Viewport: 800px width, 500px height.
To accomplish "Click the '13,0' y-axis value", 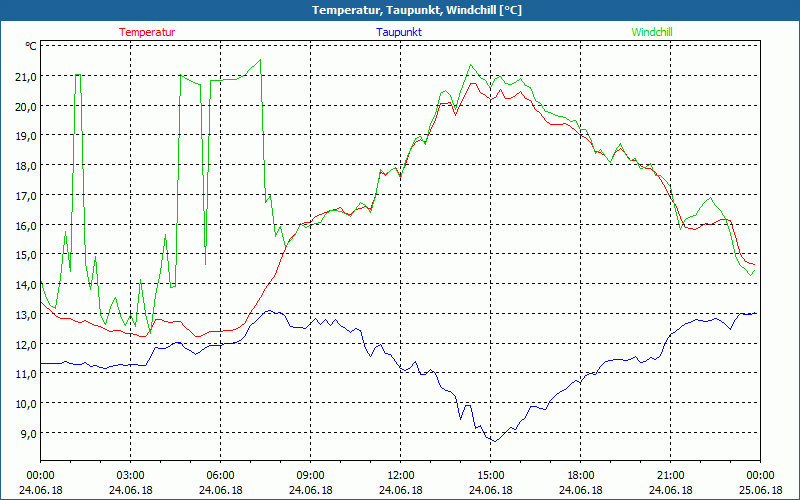I will [27, 314].
